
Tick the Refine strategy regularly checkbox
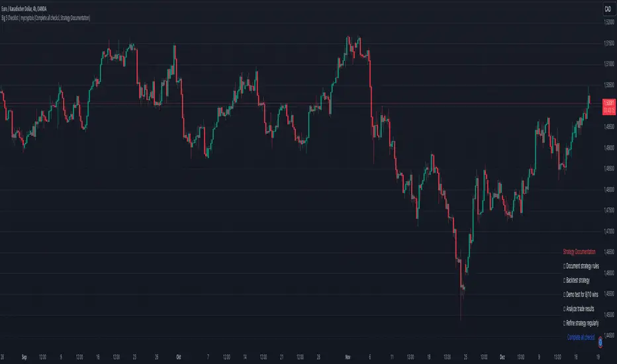pyautogui.click(x=563, y=323)
